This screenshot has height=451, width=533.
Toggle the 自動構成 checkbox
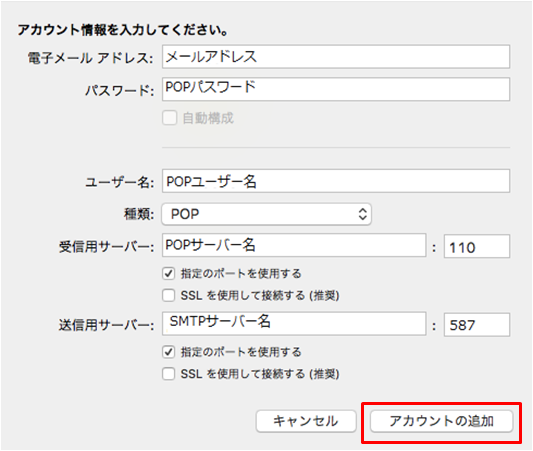pos(169,118)
